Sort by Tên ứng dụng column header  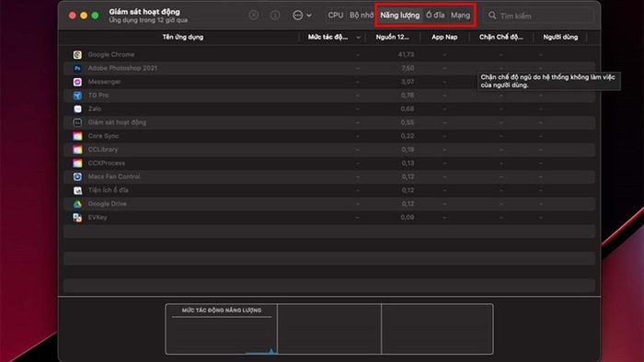(183, 37)
